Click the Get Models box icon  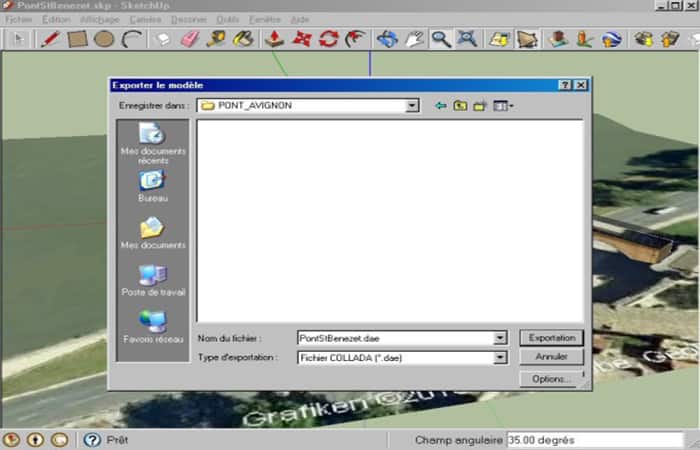(643, 39)
